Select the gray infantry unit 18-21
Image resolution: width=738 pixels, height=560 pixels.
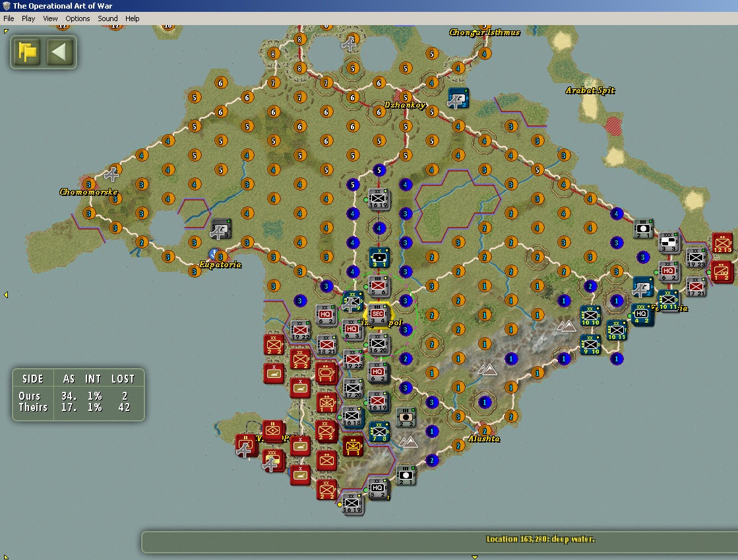[326, 344]
